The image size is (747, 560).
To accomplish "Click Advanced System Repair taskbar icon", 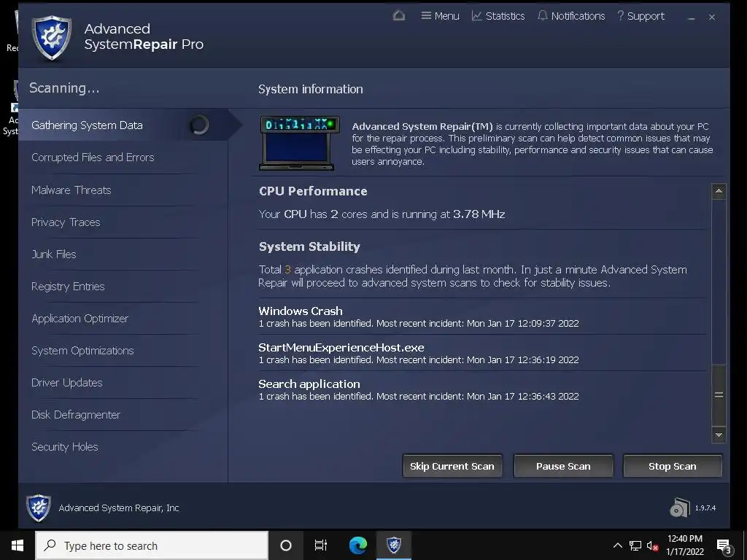I will click(x=394, y=545).
